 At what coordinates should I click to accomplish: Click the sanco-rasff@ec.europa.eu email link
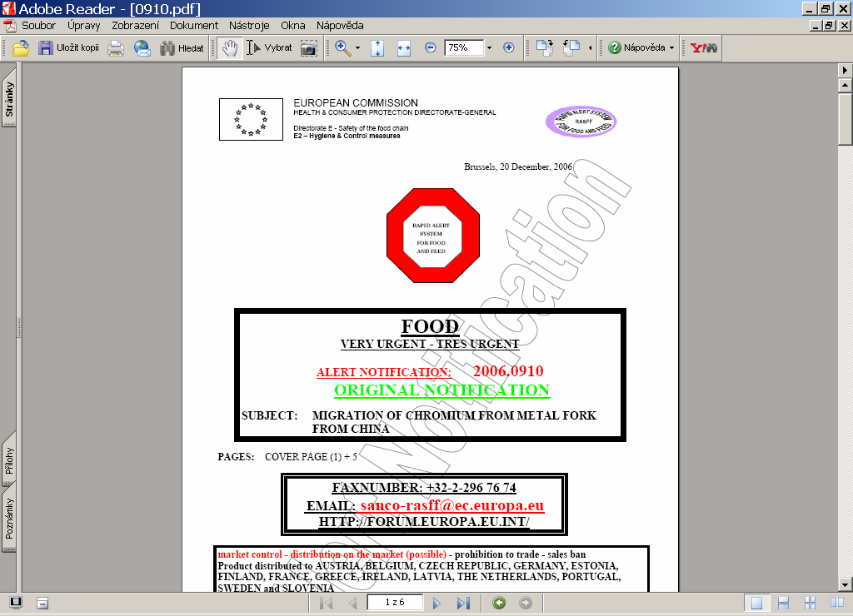(452, 505)
